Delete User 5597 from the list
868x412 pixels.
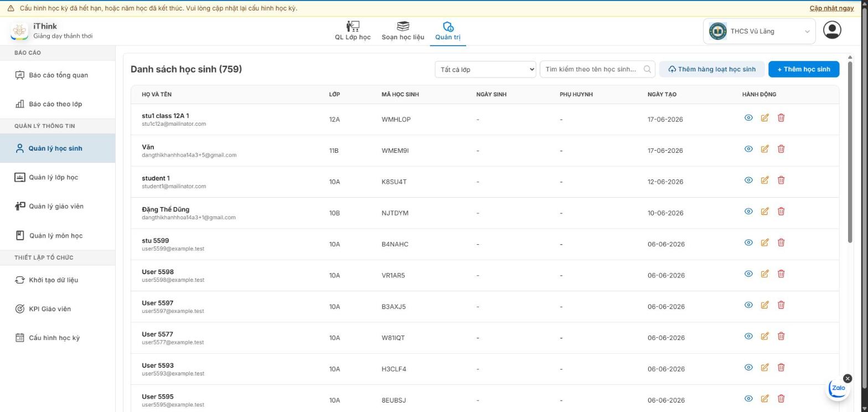(781, 305)
